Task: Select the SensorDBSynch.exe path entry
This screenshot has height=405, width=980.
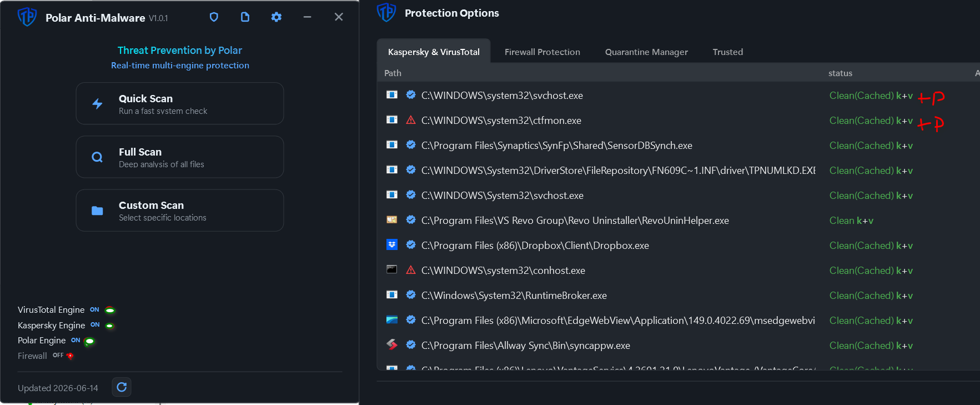Action: tap(556, 146)
